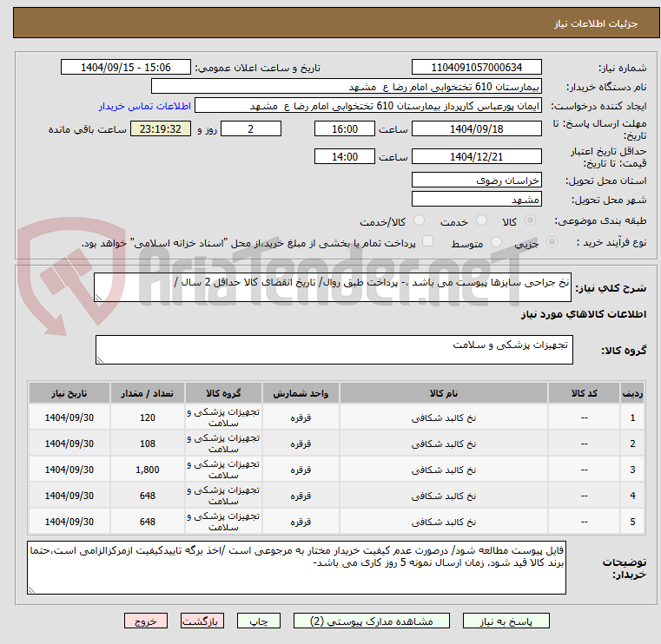Image resolution: width=661 pixels, height=644 pixels.
Task: Click quantity 1,800 in row 3
Action: [148, 470]
